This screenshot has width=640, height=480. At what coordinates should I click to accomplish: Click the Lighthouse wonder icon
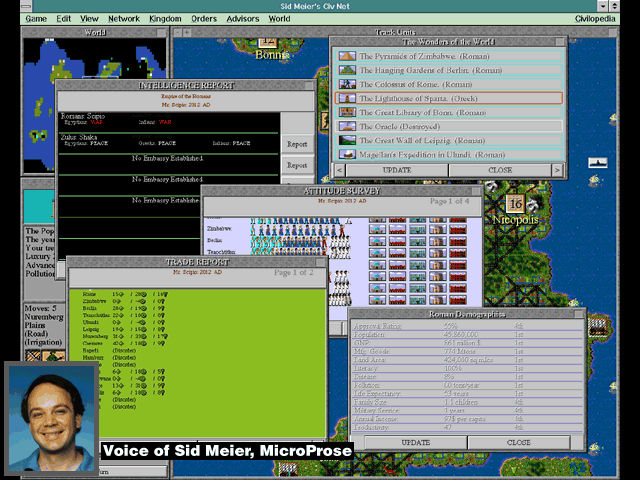pos(347,98)
